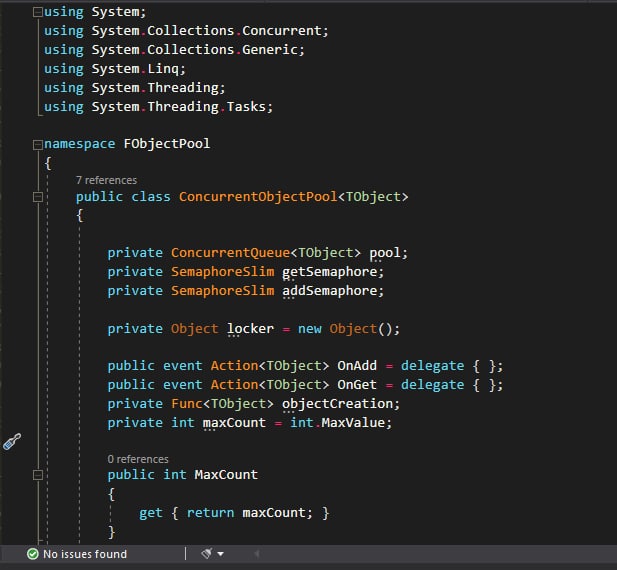Screen dimensions: 617x570
Task: Click 'Linq' in the using System.Linq line
Action: (x=163, y=68)
